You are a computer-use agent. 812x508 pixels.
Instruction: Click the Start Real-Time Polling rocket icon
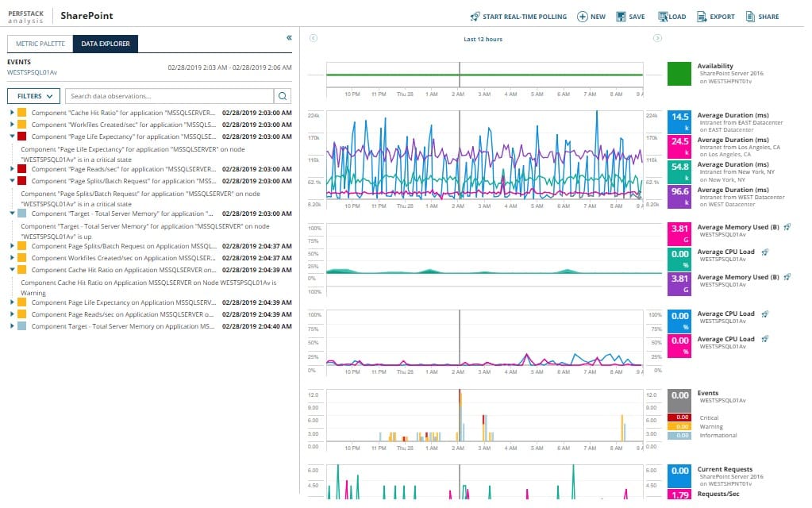click(x=475, y=17)
